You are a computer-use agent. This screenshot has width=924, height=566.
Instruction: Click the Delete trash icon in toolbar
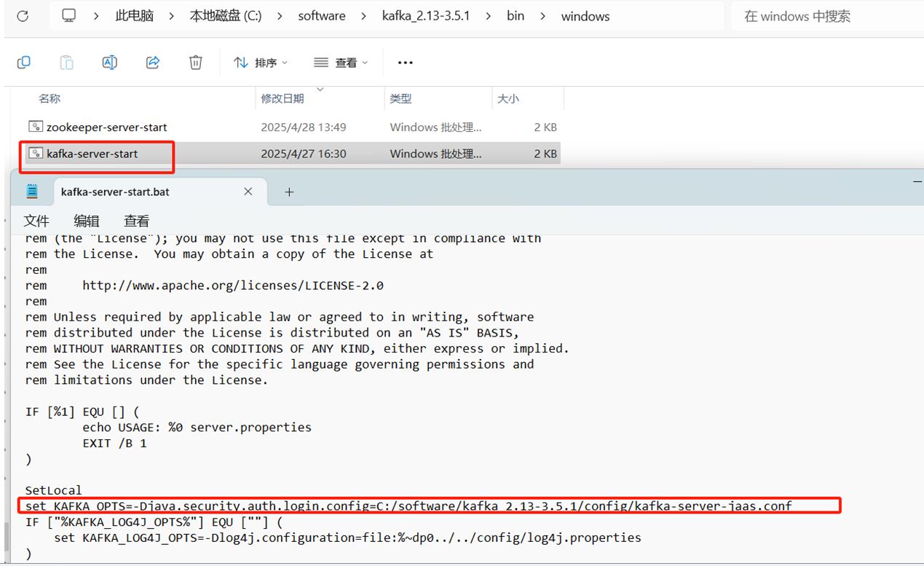point(195,63)
